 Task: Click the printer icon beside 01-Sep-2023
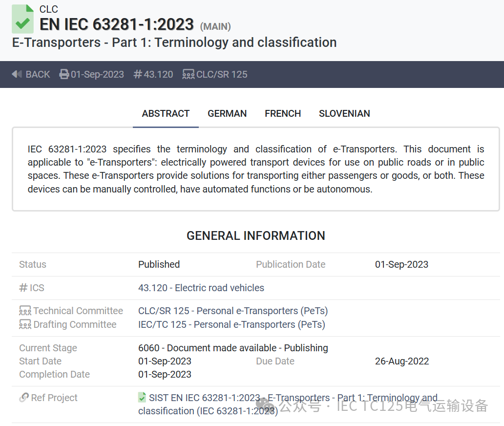64,74
